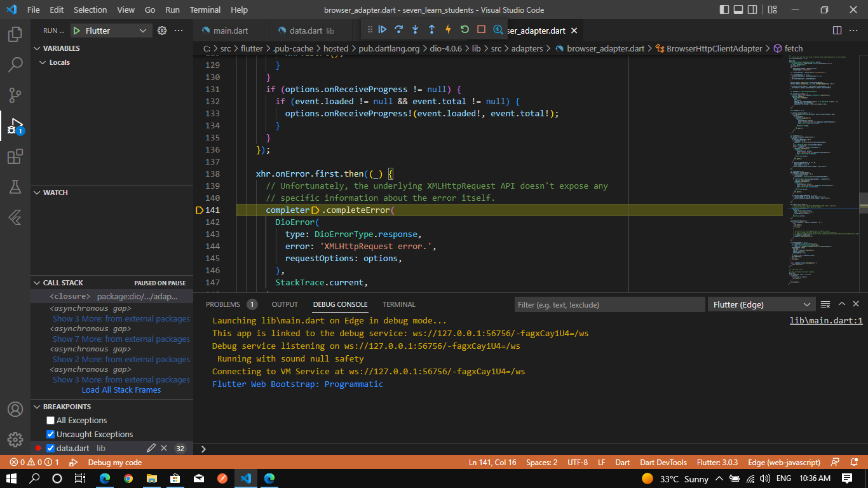Toggle the All Exceptions checkbox
The width and height of the screenshot is (868, 488).
(x=51, y=421)
